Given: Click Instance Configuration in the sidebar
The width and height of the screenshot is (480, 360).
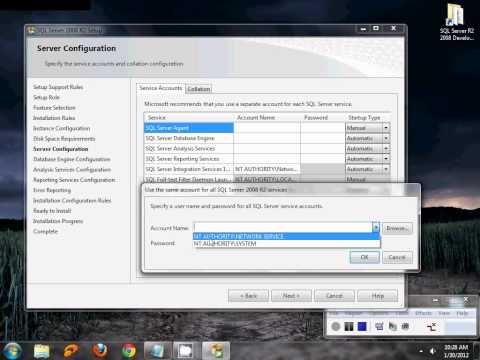Looking at the screenshot, I should [62, 128].
